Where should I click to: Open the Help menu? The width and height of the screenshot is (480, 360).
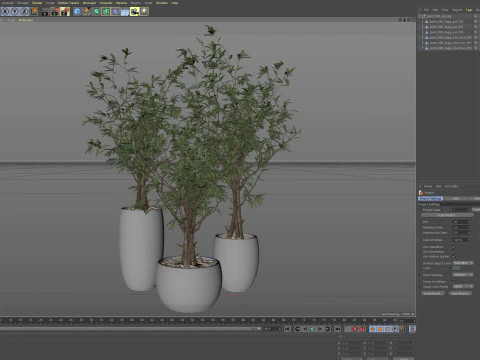click(174, 3)
